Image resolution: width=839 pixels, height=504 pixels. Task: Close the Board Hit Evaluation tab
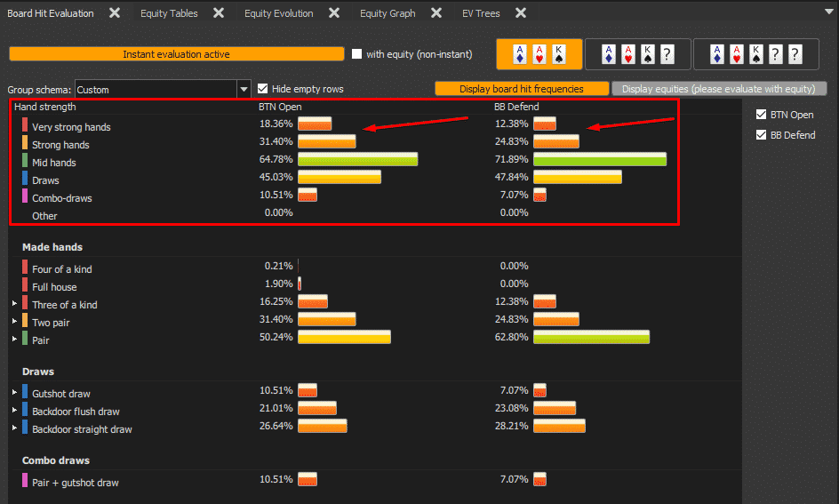click(115, 12)
